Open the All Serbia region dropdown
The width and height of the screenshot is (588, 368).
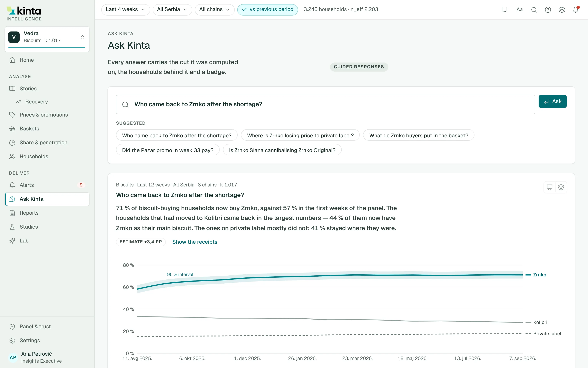coord(172,9)
